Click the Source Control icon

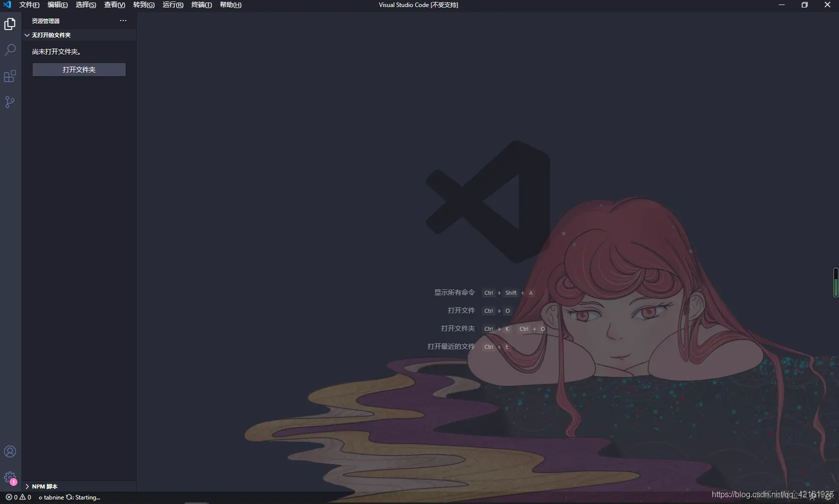(x=10, y=102)
